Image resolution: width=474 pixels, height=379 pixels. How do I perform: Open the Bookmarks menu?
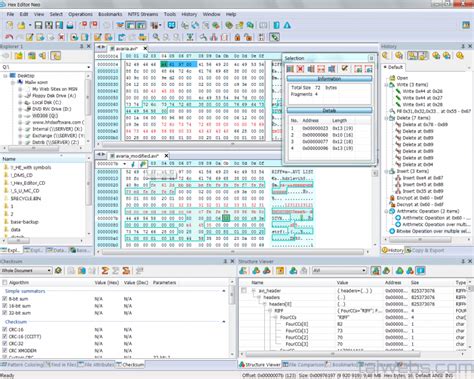(x=110, y=14)
